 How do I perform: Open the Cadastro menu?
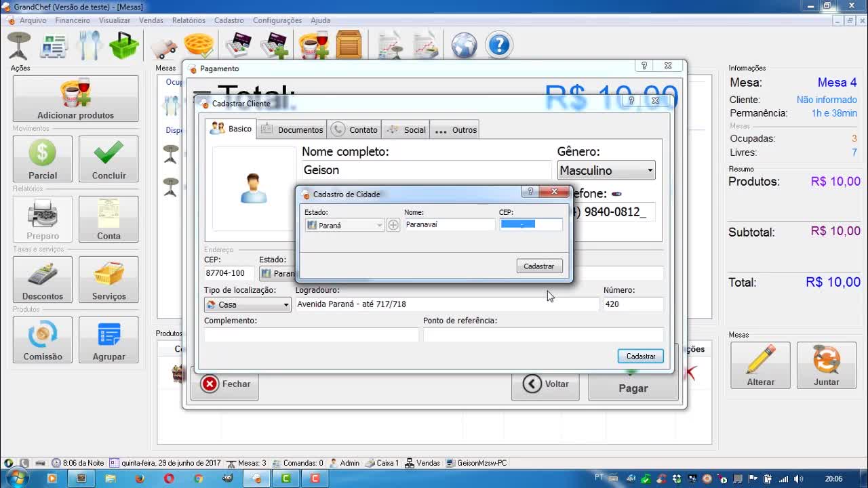click(x=229, y=20)
